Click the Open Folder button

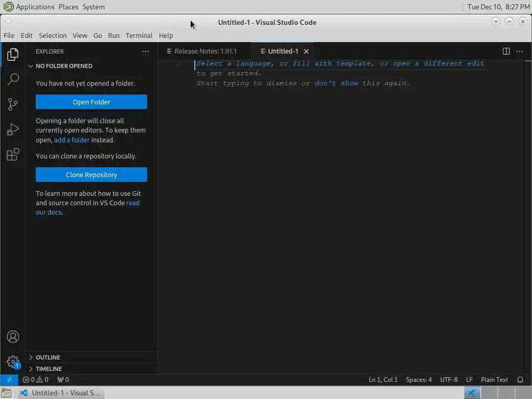(x=91, y=102)
